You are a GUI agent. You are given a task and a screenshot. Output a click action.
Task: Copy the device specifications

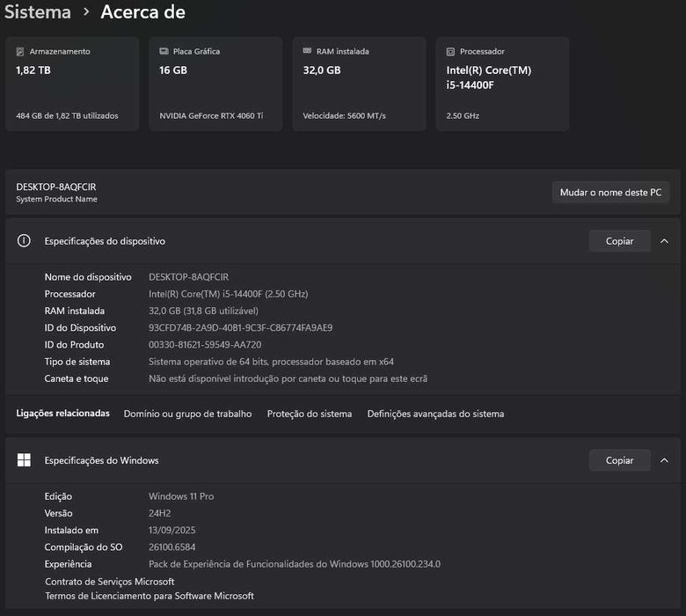pos(619,241)
